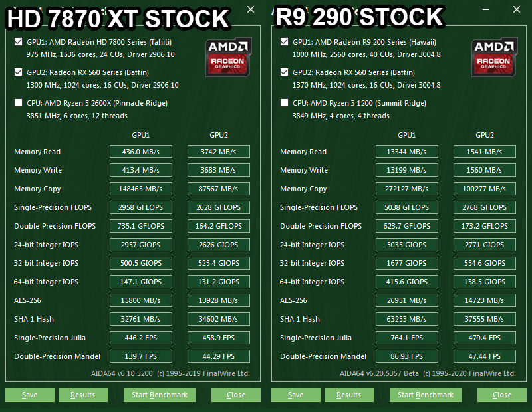
Task: Select the 500.5 GIOPS 32-bit integer result
Action: click(141, 263)
